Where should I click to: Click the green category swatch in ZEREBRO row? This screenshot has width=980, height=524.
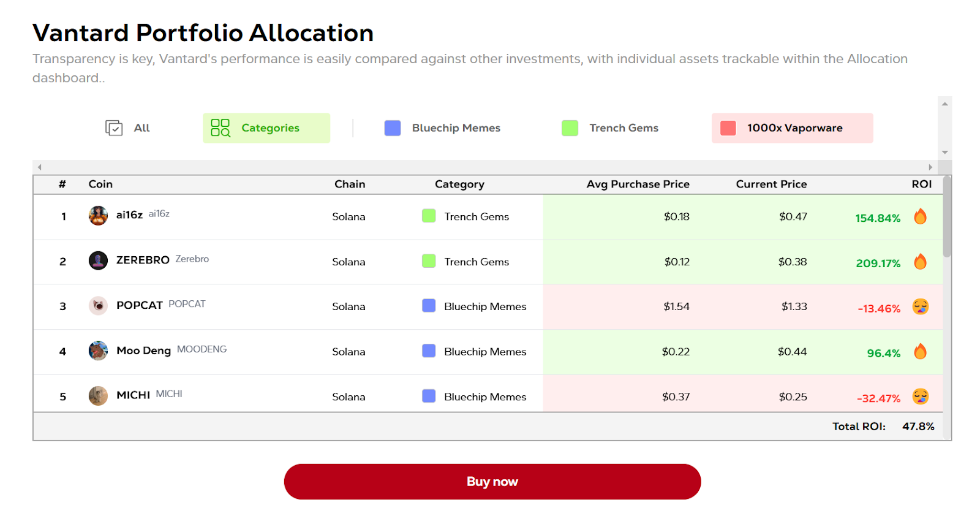click(x=429, y=261)
